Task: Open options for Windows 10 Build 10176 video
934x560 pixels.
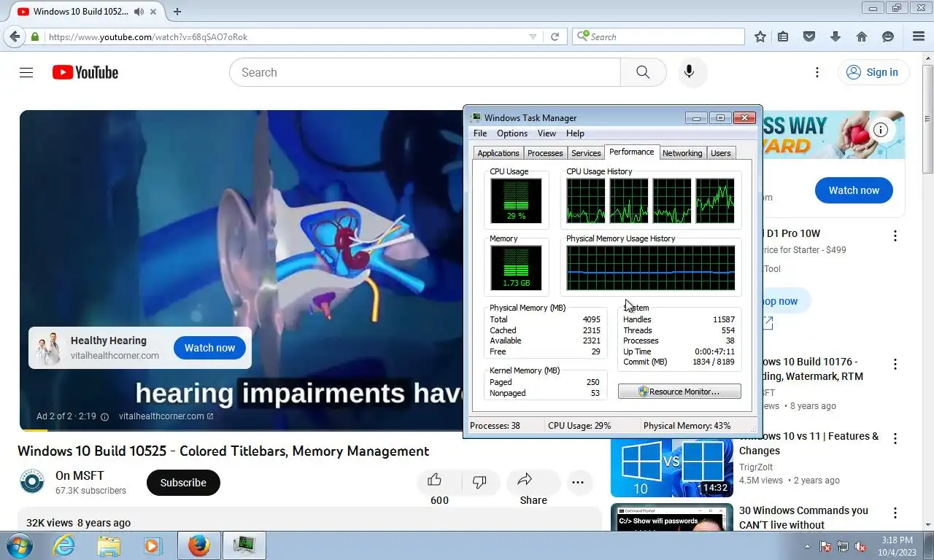Action: [x=895, y=364]
